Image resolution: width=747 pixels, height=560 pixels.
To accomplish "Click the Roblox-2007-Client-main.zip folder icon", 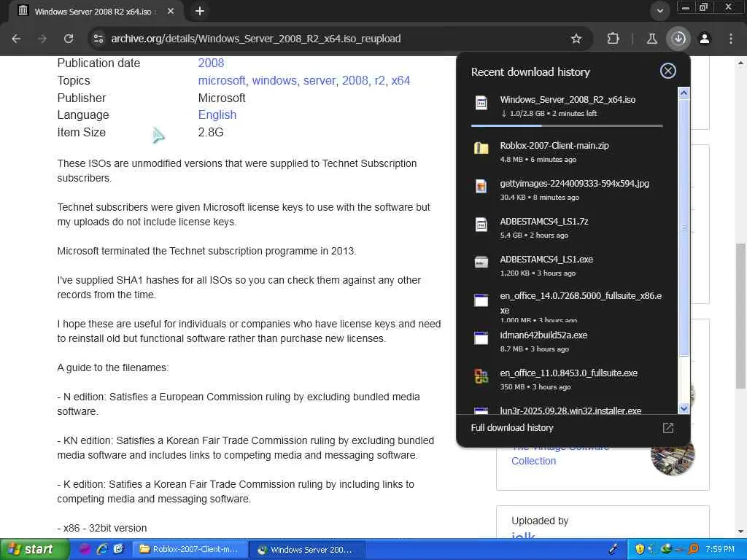I will [481, 148].
